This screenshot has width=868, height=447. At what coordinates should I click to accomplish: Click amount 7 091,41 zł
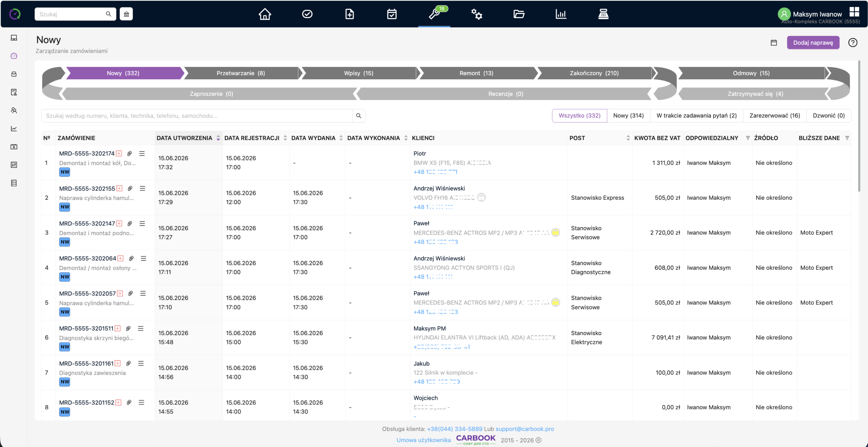point(666,338)
